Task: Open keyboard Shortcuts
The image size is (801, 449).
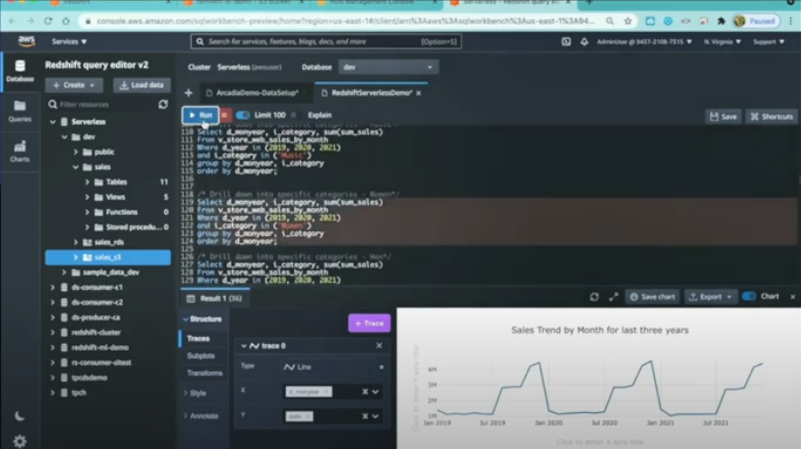Action: (x=771, y=116)
